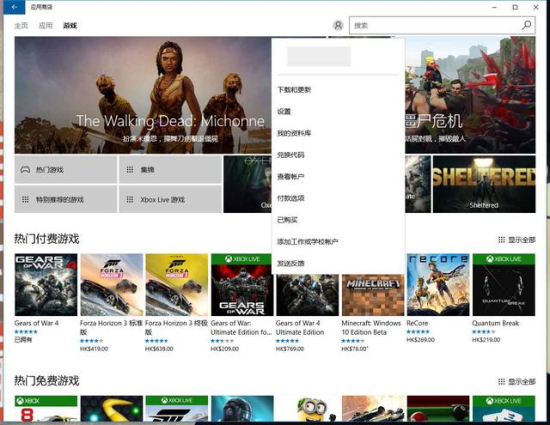Click the ReCore title text
Image resolution: width=550 pixels, height=425 pixels.
click(417, 323)
